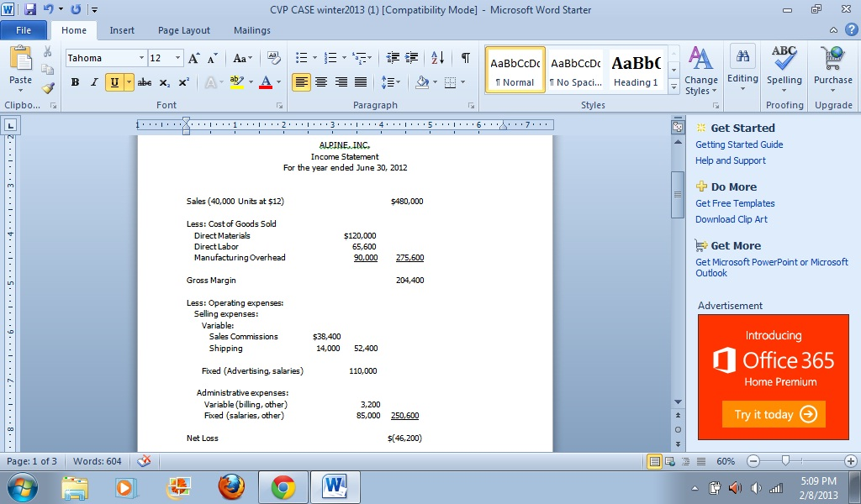Image resolution: width=861 pixels, height=504 pixels.
Task: Apply strikethrough formatting to text
Action: pyautogui.click(x=144, y=82)
